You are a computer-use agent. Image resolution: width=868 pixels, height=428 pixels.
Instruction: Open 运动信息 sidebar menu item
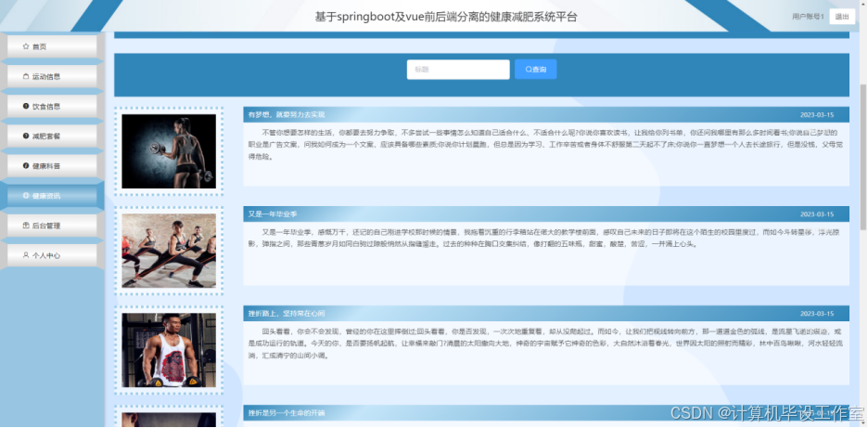pos(52,76)
